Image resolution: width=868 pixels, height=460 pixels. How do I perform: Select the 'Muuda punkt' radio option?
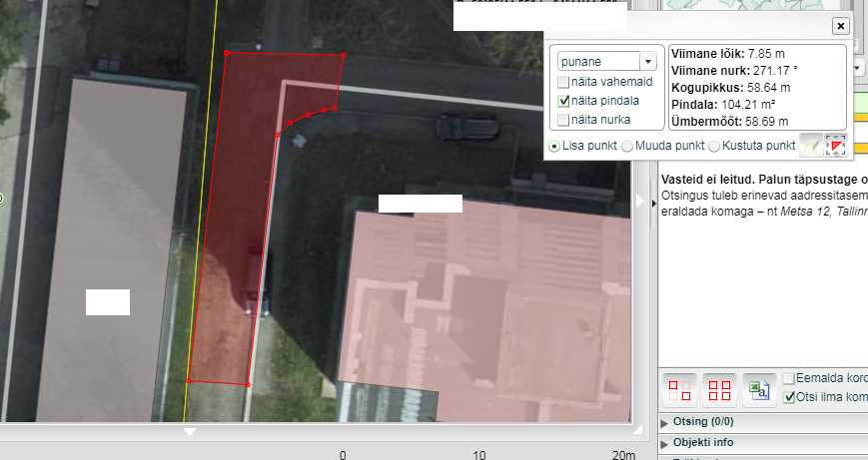point(627,146)
